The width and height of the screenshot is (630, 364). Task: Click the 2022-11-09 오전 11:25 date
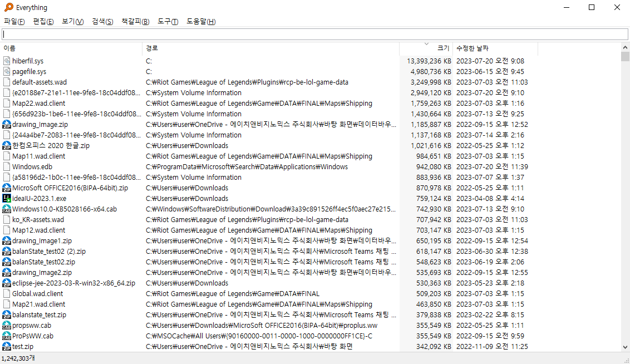(492, 346)
